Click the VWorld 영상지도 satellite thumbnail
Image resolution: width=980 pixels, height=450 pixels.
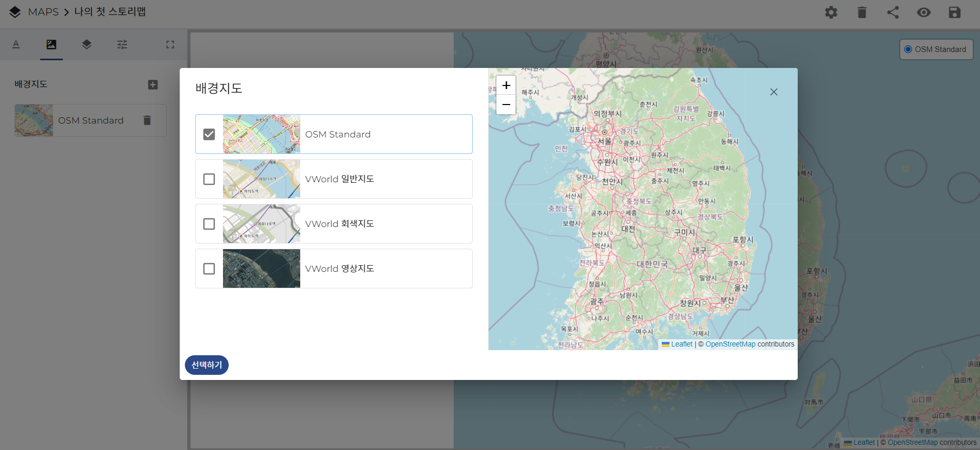pos(261,269)
